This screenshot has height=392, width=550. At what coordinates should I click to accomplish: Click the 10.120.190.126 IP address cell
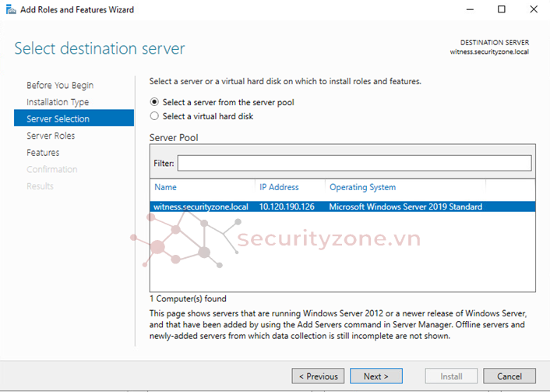287,207
